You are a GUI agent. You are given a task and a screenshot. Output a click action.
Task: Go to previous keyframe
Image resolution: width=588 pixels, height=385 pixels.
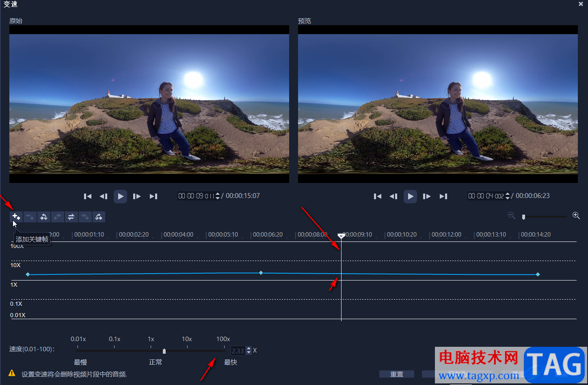[58, 217]
